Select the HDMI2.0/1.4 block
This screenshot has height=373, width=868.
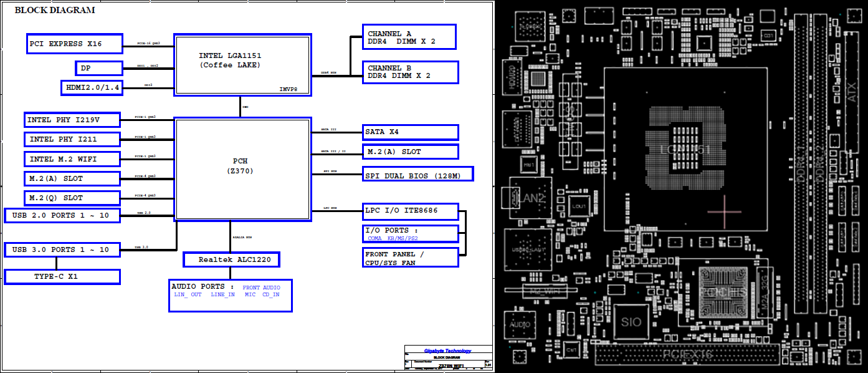point(91,87)
